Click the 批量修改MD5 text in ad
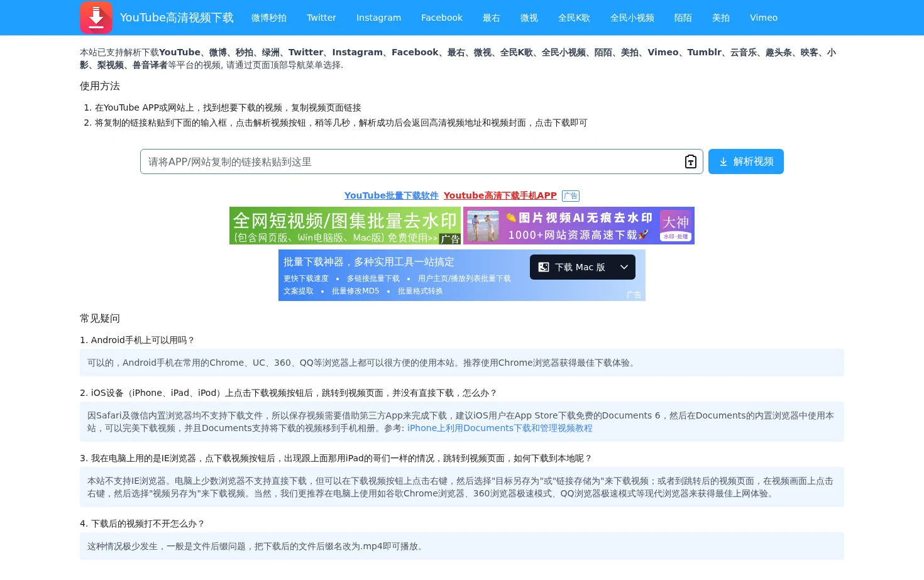 pos(356,291)
